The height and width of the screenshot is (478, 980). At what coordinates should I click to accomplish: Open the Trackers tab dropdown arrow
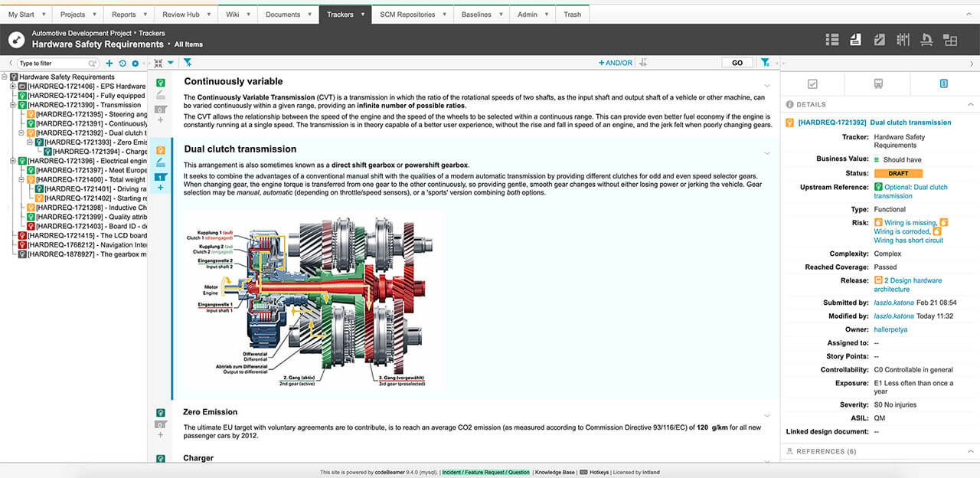click(x=363, y=15)
